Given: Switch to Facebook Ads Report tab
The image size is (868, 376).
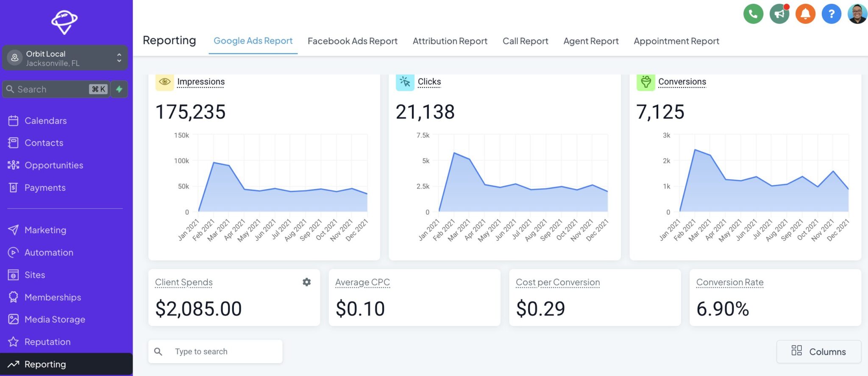Looking at the screenshot, I should click(x=353, y=41).
